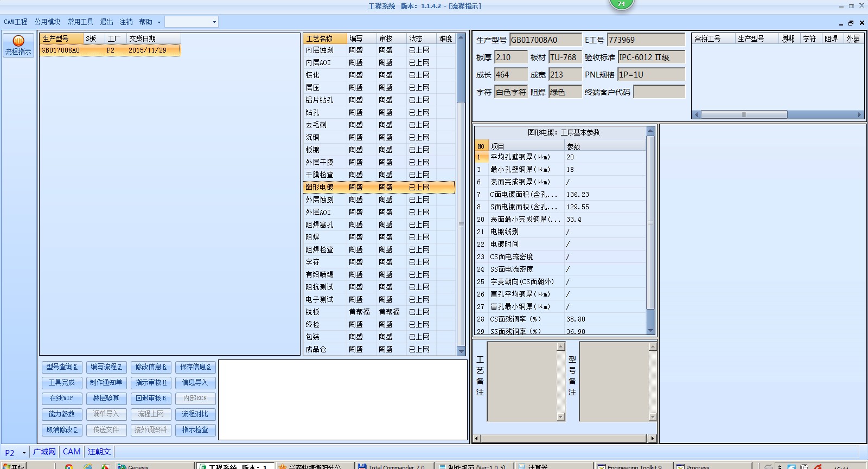Click the 生产型号 field showing GB017008A0

pos(545,40)
